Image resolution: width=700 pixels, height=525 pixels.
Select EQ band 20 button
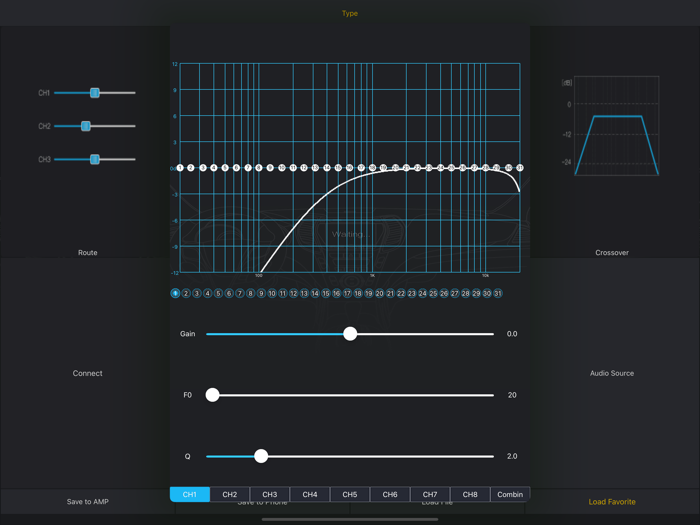coord(379,293)
